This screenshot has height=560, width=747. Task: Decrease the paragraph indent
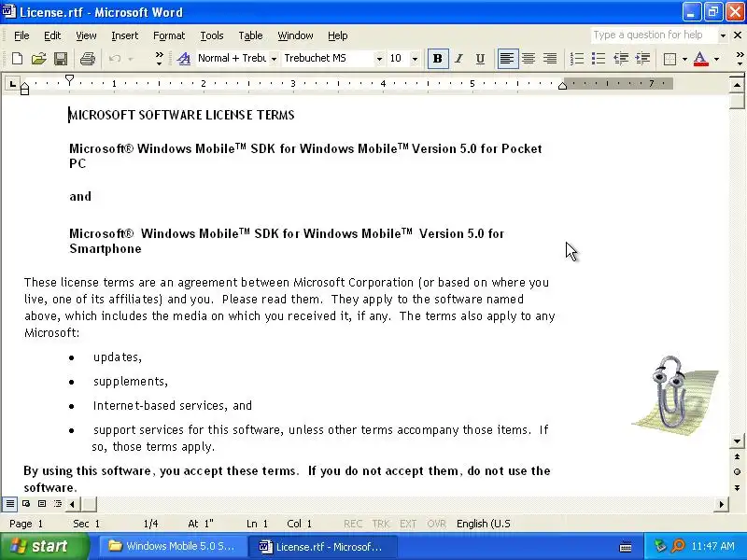(x=621, y=59)
